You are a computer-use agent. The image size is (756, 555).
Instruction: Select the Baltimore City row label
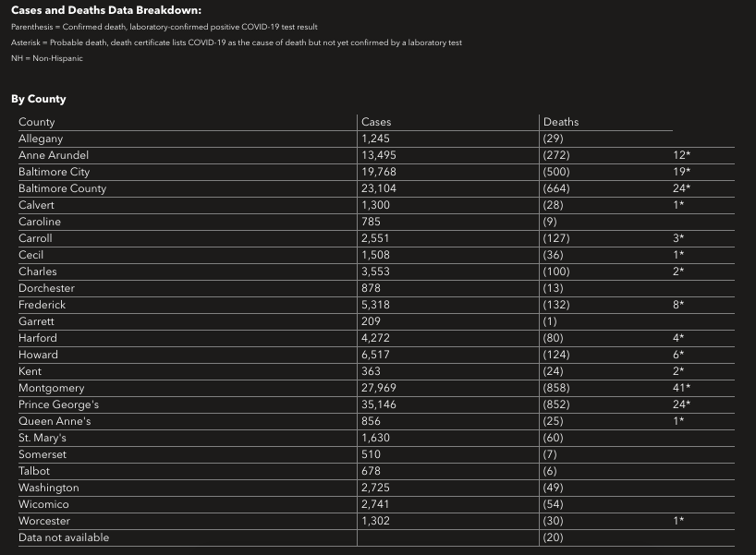pyautogui.click(x=54, y=172)
